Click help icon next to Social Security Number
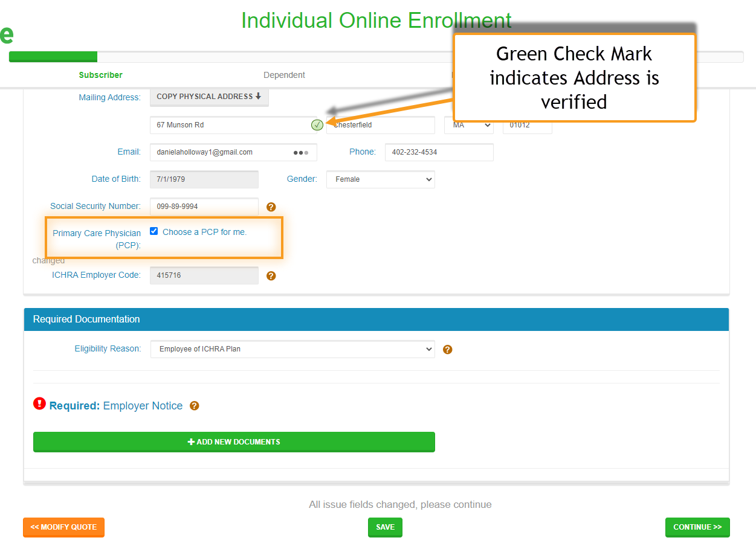 click(x=271, y=207)
